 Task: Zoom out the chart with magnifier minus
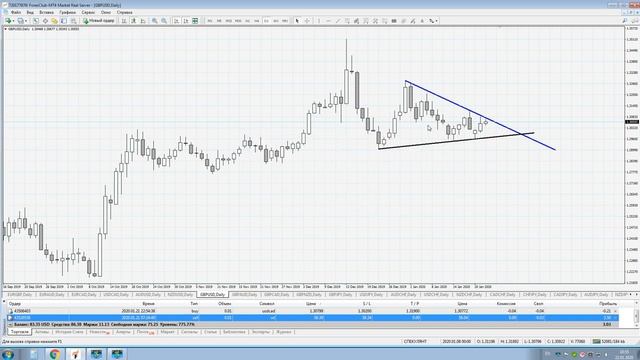pos(164,21)
